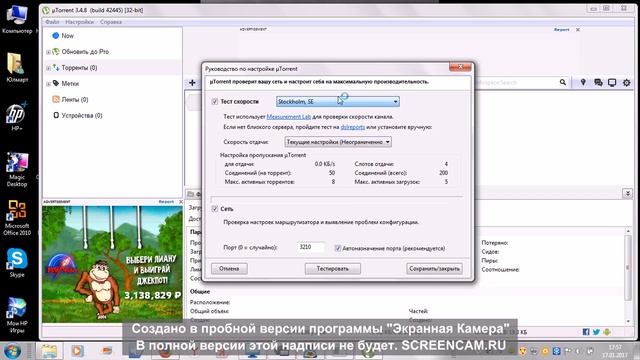Click Report link above the top ad banner
640x360 pixels.
(561, 30)
